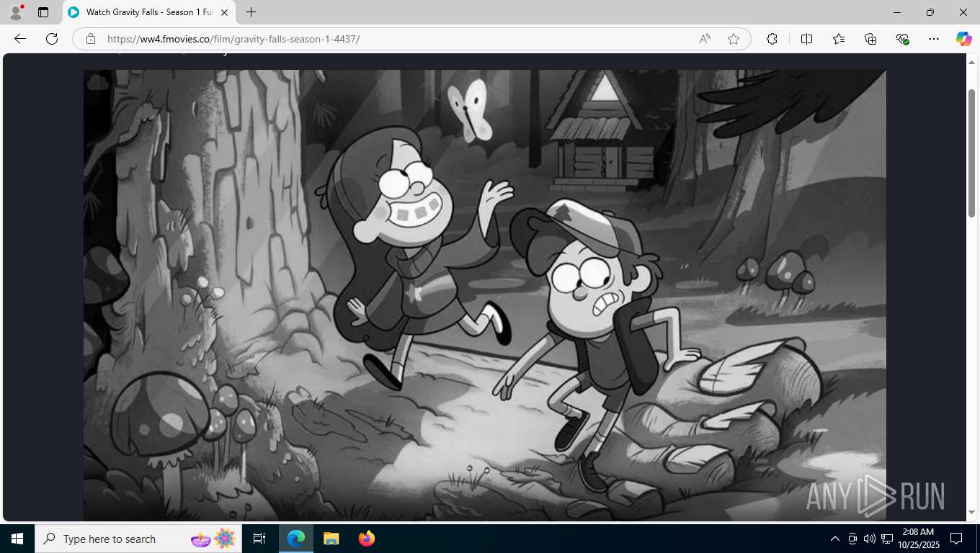980x553 pixels.
Task: Click the page scrollbar up arrow
Action: coord(971,61)
